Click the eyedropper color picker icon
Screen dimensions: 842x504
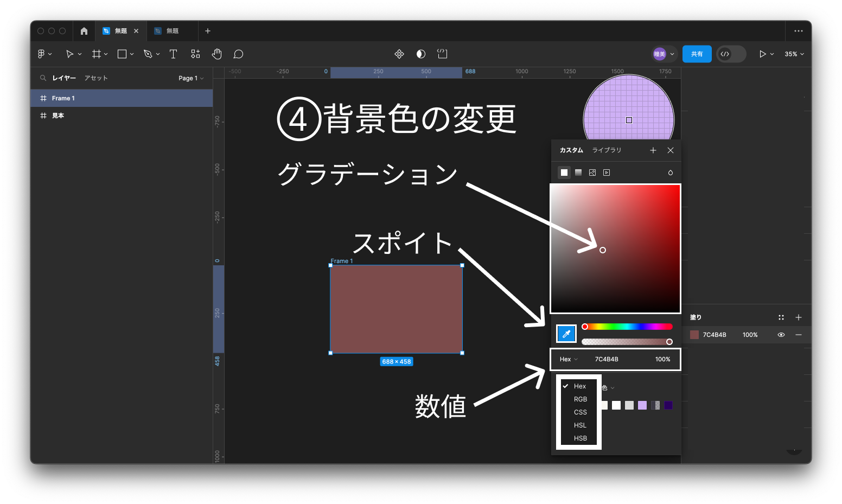click(x=566, y=334)
